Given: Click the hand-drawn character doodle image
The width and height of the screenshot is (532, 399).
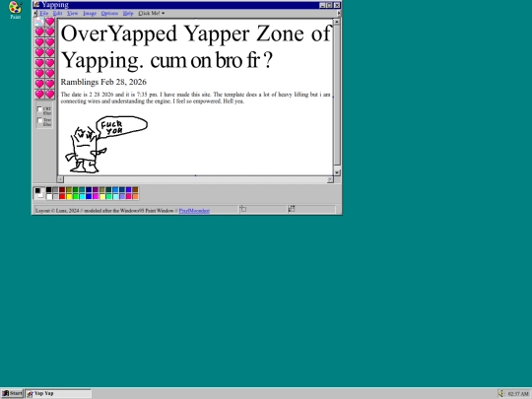Looking at the screenshot, I should pos(106,144).
